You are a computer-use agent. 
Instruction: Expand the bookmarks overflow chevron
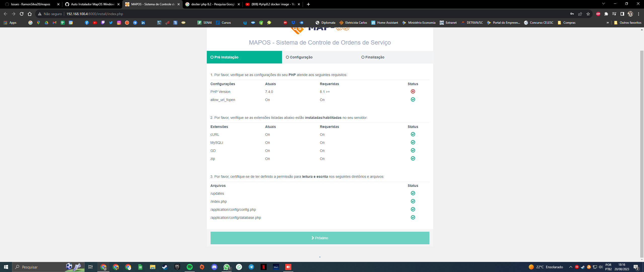(608, 22)
